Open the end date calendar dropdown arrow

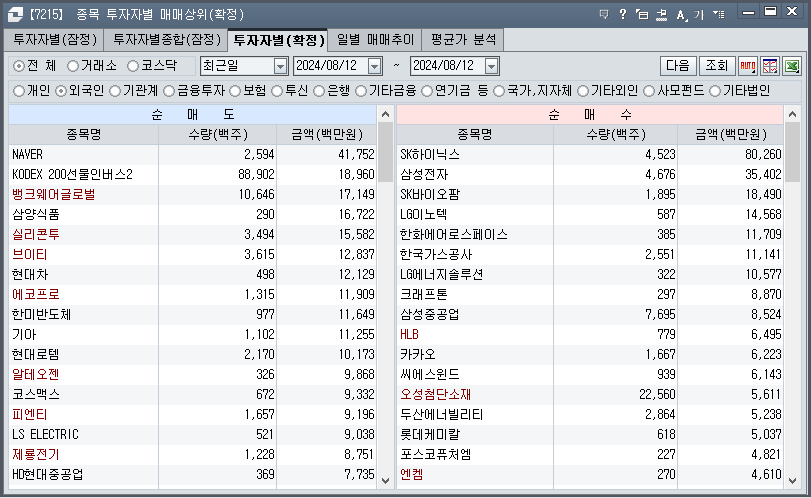coord(491,66)
